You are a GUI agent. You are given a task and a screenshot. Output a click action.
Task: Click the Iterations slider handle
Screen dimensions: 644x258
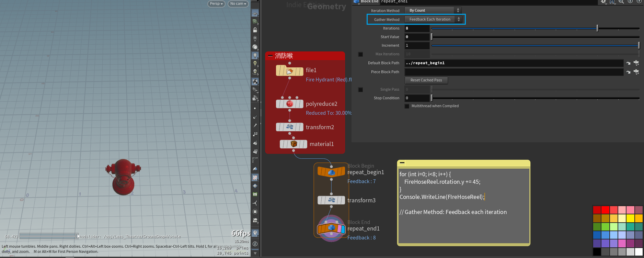597,29
